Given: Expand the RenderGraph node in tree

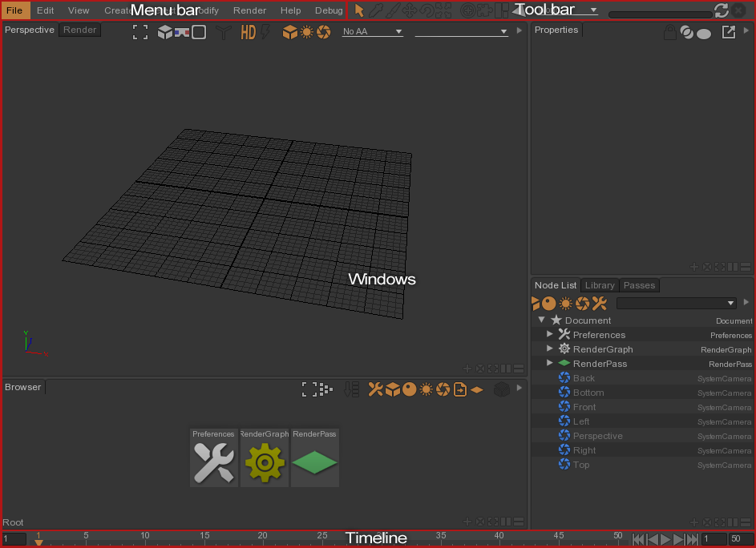Looking at the screenshot, I should click(x=550, y=349).
